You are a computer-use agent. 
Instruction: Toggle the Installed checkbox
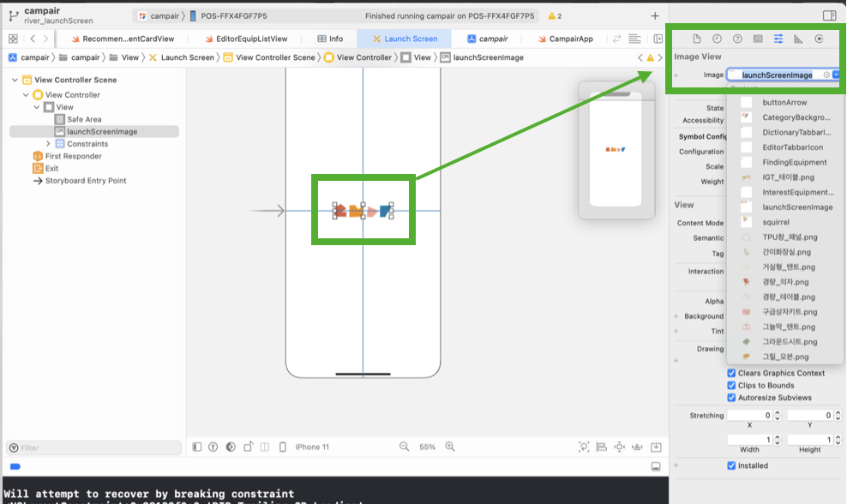[731, 465]
